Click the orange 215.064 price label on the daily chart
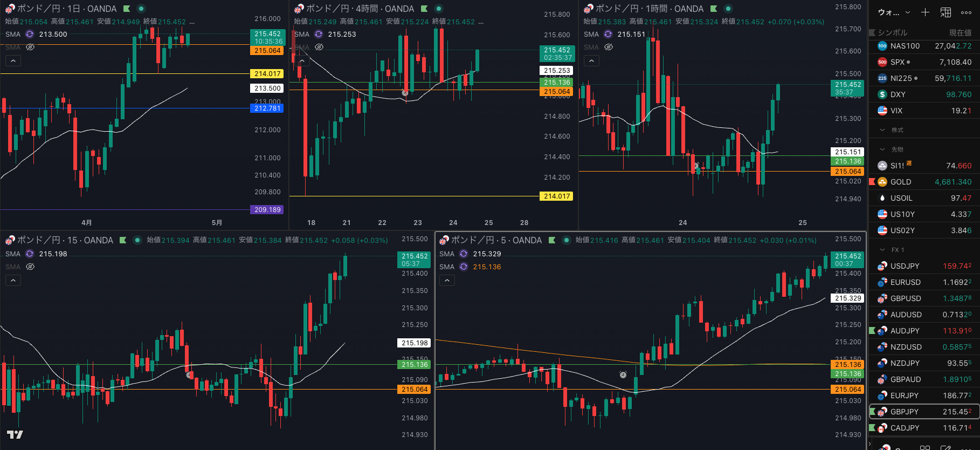980x450 pixels. pos(267,51)
